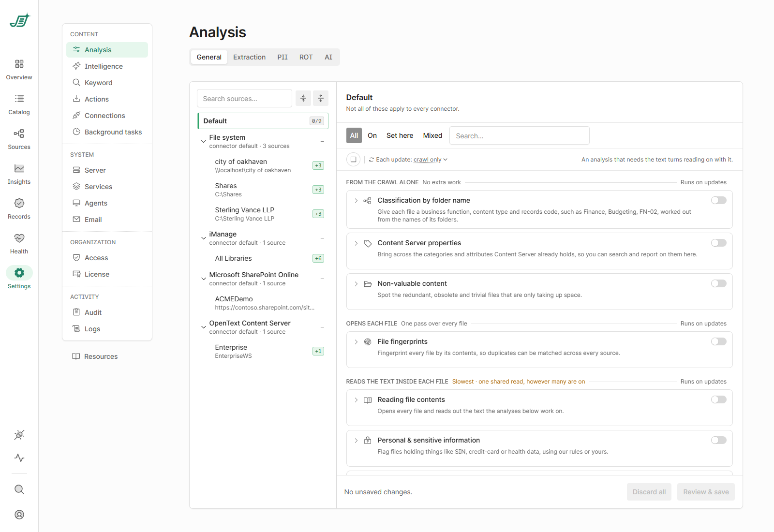The image size is (774, 532).
Task: Collapse the iManage connector group
Action: pos(204,238)
